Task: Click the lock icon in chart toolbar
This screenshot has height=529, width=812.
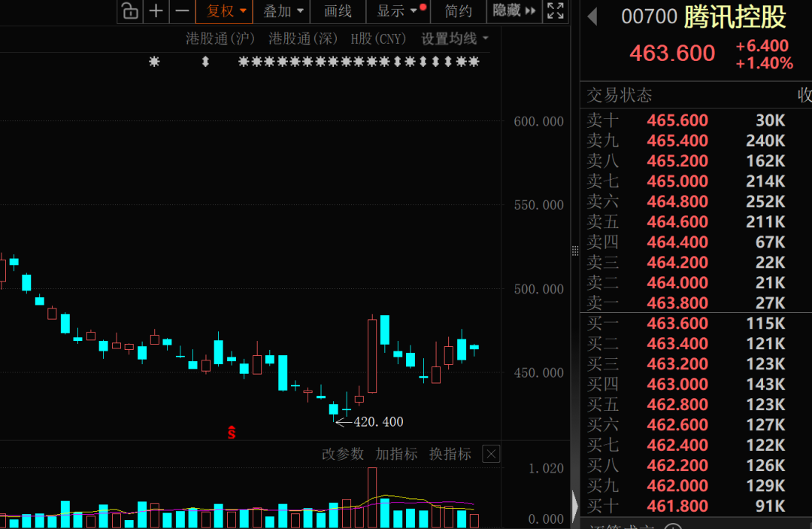Action: point(130,11)
